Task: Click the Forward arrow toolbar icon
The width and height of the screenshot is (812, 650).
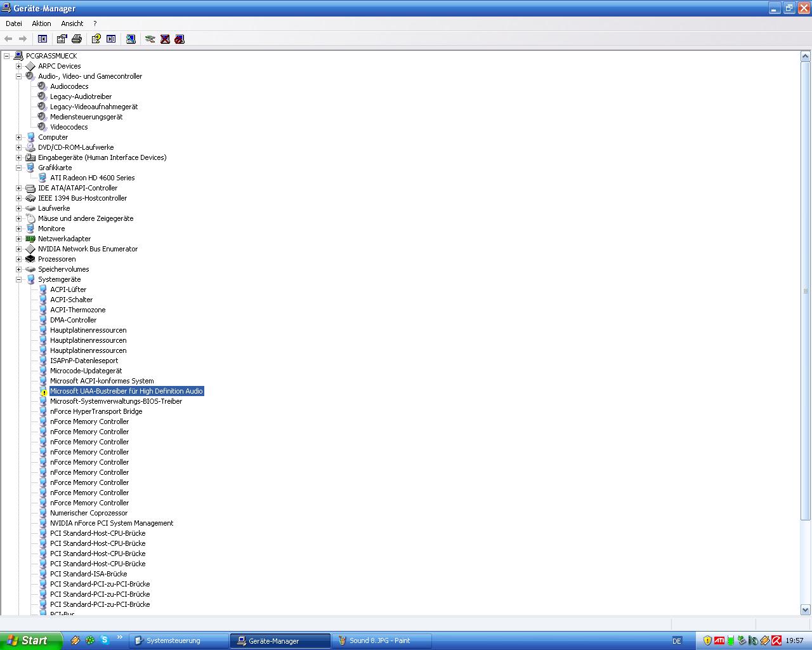Action: point(23,39)
